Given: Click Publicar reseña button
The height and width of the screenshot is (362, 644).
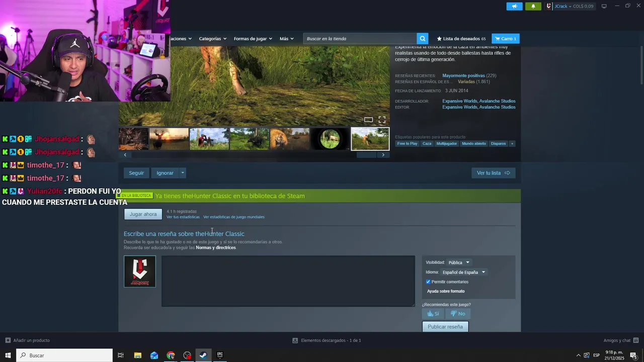Looking at the screenshot, I should tap(445, 327).
